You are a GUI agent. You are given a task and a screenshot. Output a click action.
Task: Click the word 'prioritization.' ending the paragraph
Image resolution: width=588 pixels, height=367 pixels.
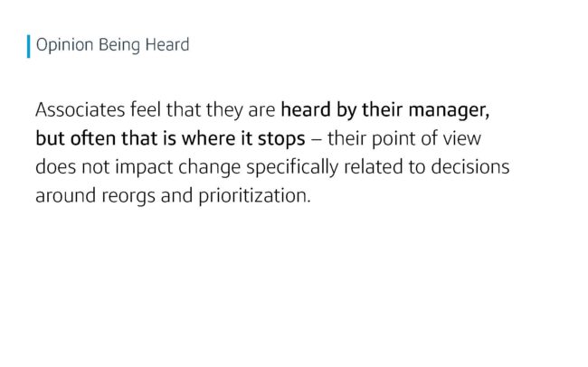pyautogui.click(x=254, y=196)
